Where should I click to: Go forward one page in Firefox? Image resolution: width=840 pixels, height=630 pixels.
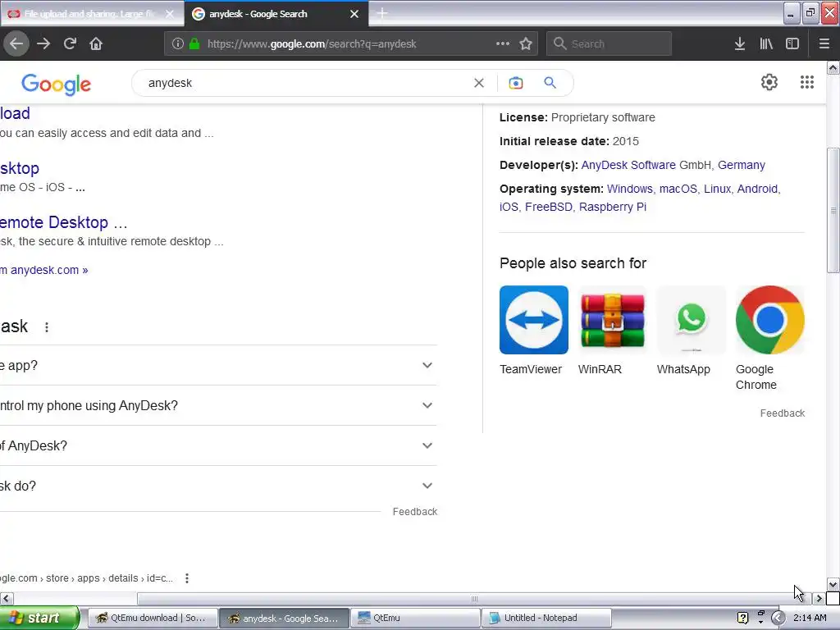43,44
